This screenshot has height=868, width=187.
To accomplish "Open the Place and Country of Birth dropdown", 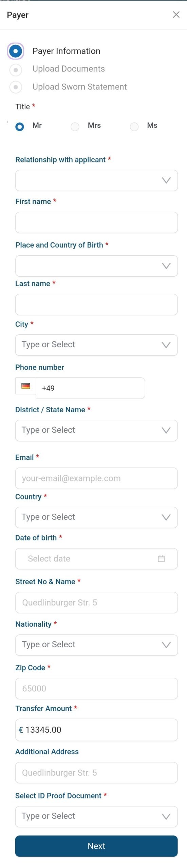I will [96, 266].
